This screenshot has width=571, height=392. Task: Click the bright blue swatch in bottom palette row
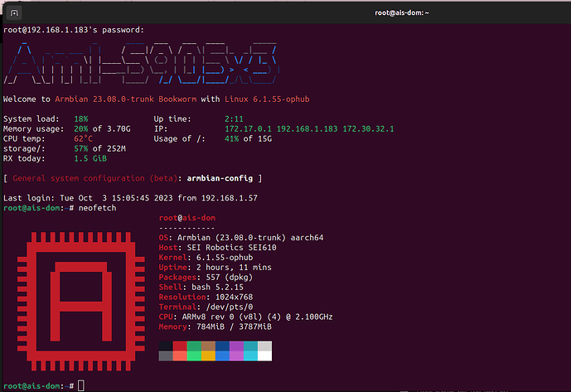coord(222,356)
